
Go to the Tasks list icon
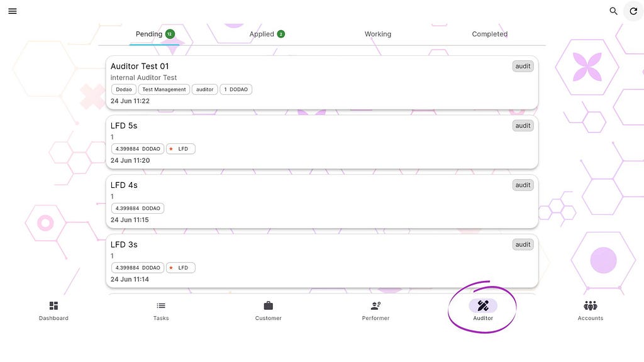(161, 306)
